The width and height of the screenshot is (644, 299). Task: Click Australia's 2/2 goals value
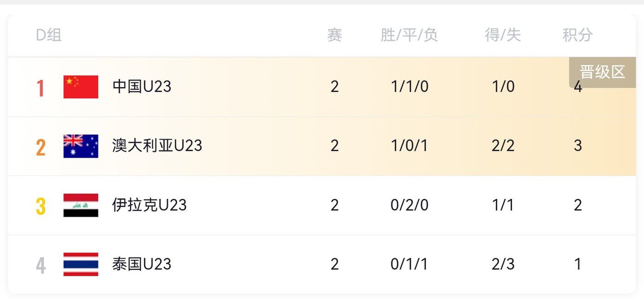click(x=503, y=146)
